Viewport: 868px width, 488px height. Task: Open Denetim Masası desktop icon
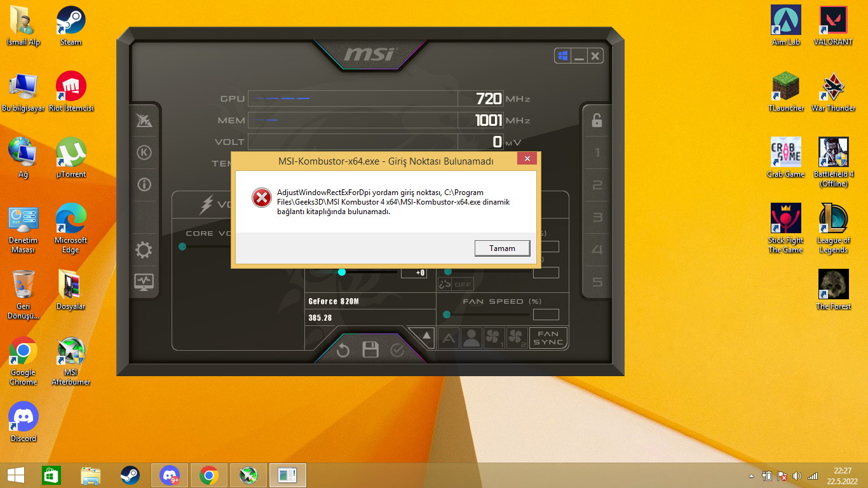pos(24,229)
